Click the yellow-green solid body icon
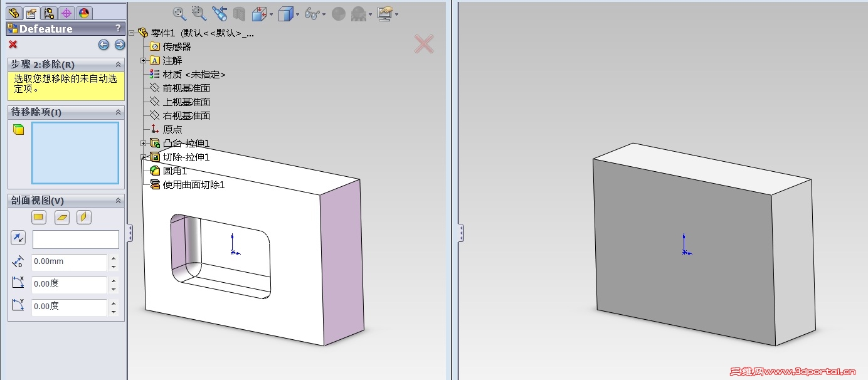This screenshot has height=380, width=868. pyautogui.click(x=19, y=130)
